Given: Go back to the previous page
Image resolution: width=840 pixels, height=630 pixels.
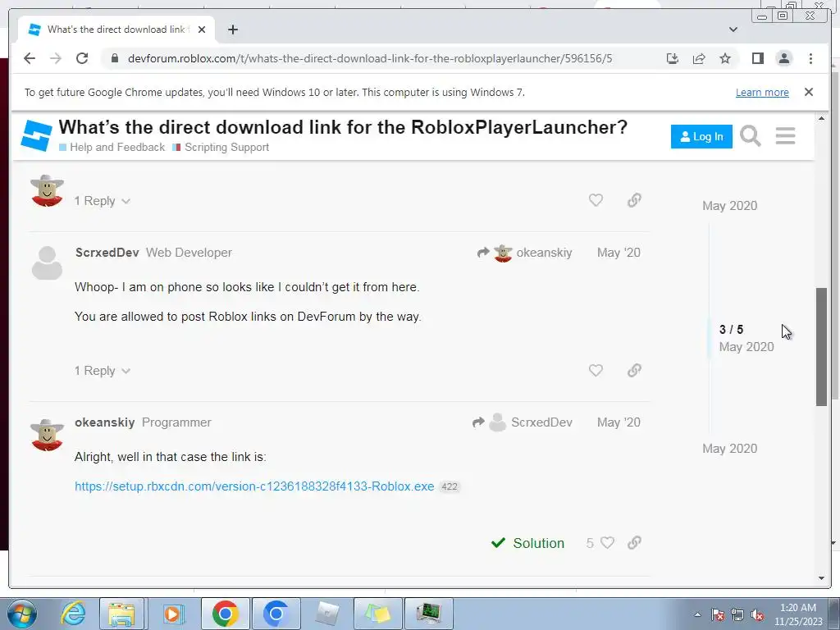Looking at the screenshot, I should tap(30, 58).
